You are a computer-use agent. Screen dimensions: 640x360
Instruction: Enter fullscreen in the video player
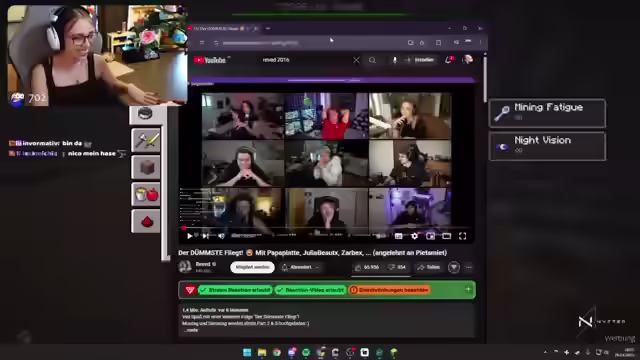pos(462,236)
